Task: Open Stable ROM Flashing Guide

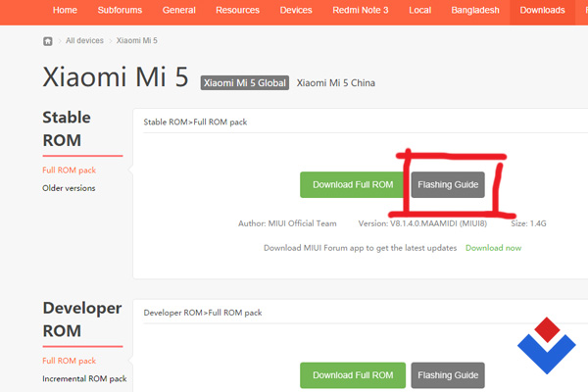Action: [448, 184]
